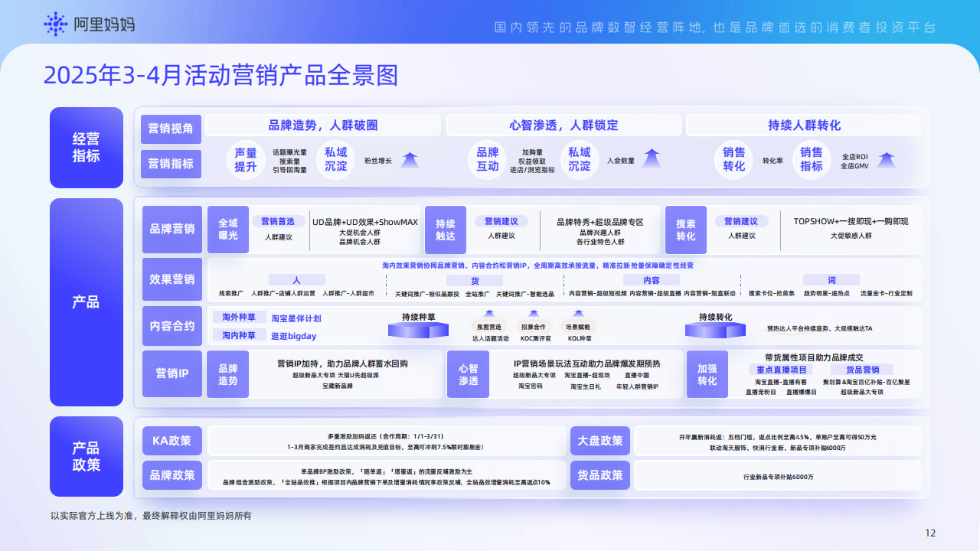980x551 pixels.
Task: Select the 营销视角 label box
Action: (x=171, y=129)
